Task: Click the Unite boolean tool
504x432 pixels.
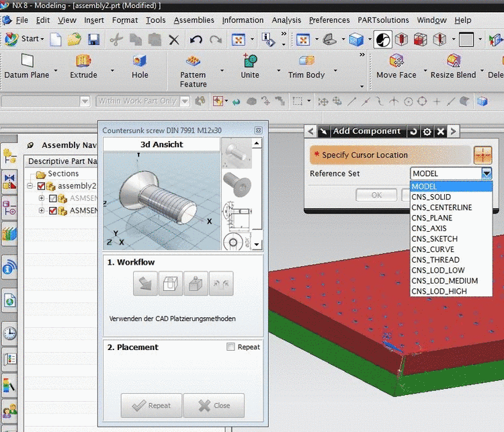Action: pyautogui.click(x=250, y=62)
